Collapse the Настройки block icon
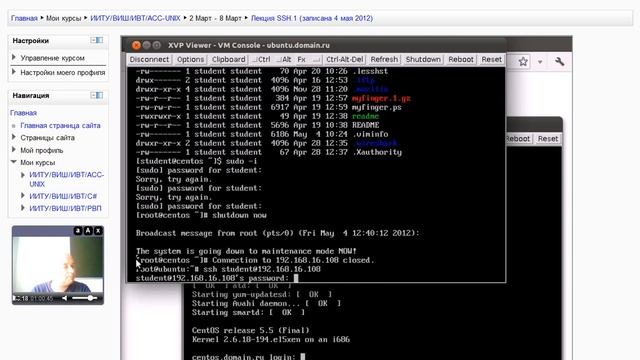This screenshot has width=640, height=360. click(x=97, y=40)
